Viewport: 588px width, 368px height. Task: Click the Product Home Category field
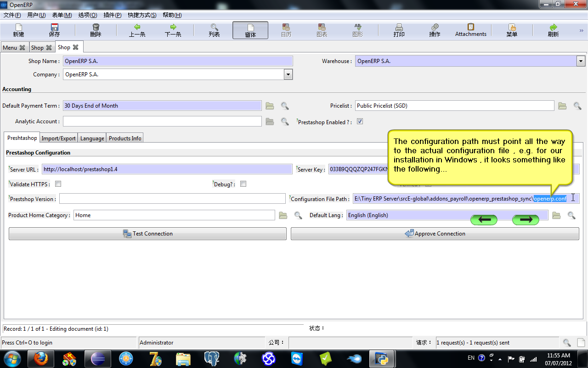(174, 215)
